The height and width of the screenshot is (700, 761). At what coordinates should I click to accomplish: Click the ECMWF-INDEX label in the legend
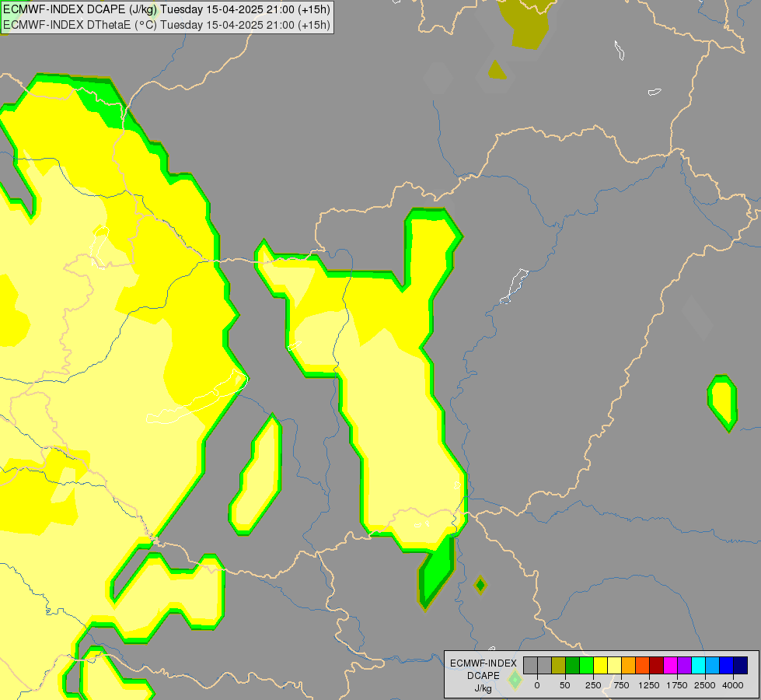tap(483, 663)
